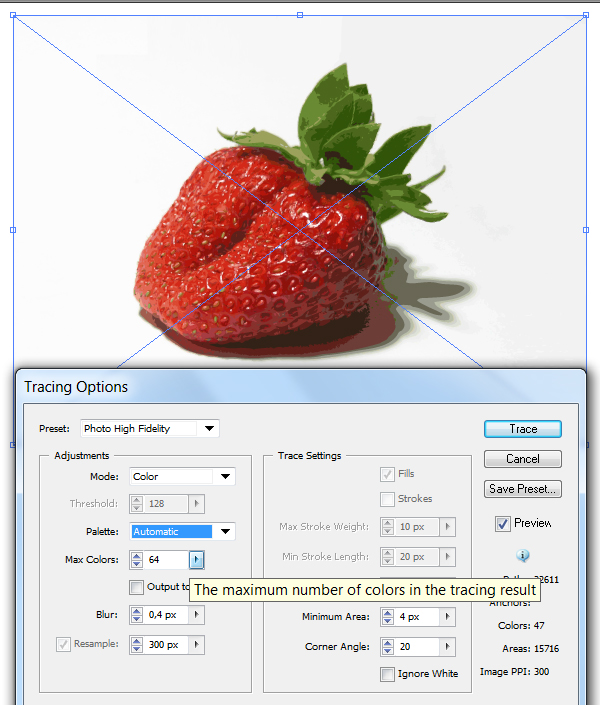Image resolution: width=600 pixels, height=705 pixels.
Task: Click the Corner Angle spinner arrows
Action: pos(388,647)
